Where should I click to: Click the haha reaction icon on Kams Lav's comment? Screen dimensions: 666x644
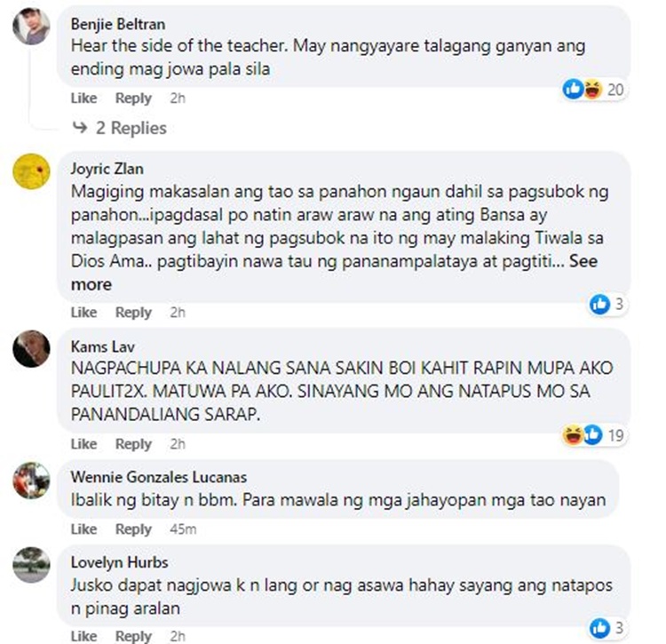[x=573, y=434]
